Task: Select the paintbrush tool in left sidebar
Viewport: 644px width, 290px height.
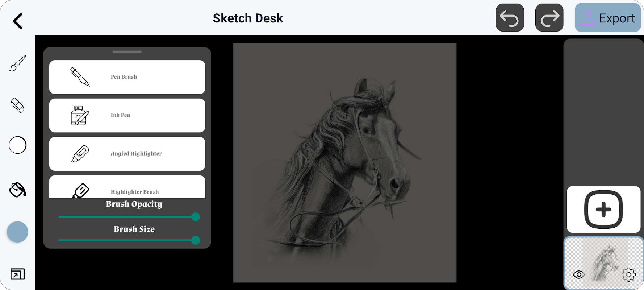Action: coord(17,63)
